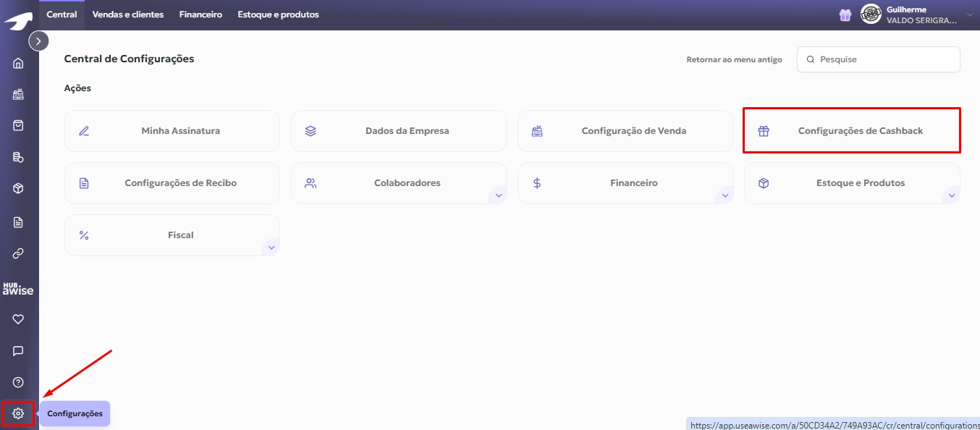Screen dimensions: 980x430
Task: Expand the Financeiro card chevron
Action: (725, 195)
